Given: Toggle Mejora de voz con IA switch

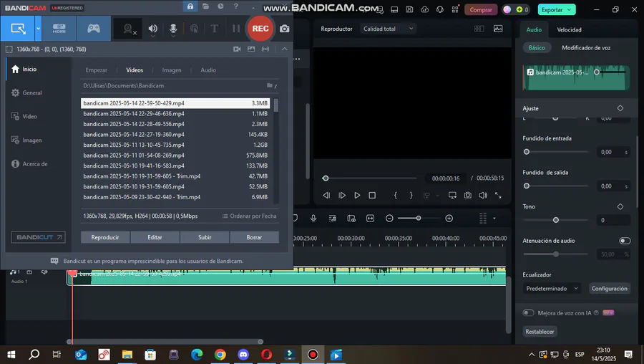Looking at the screenshot, I should tap(528, 313).
